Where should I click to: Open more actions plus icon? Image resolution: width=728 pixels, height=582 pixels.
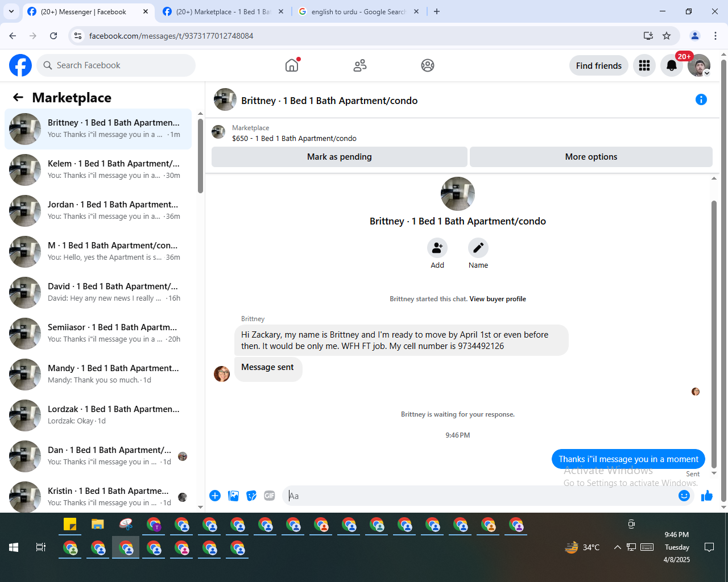[x=215, y=496]
